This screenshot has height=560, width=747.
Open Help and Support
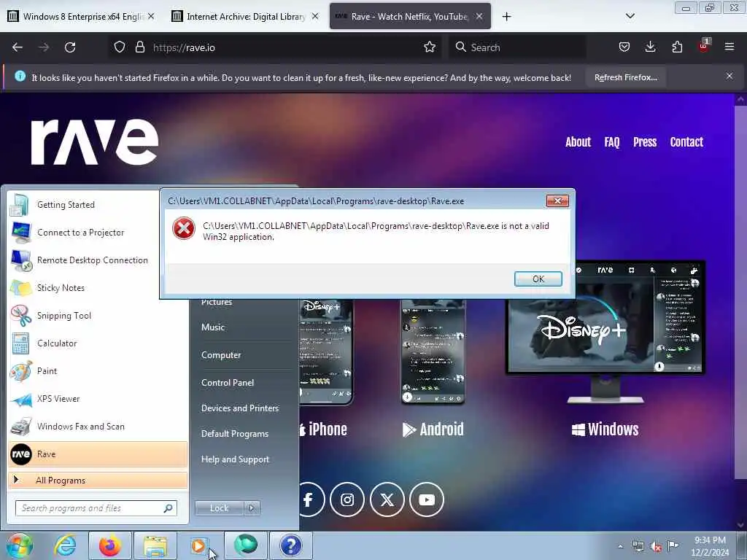(235, 459)
